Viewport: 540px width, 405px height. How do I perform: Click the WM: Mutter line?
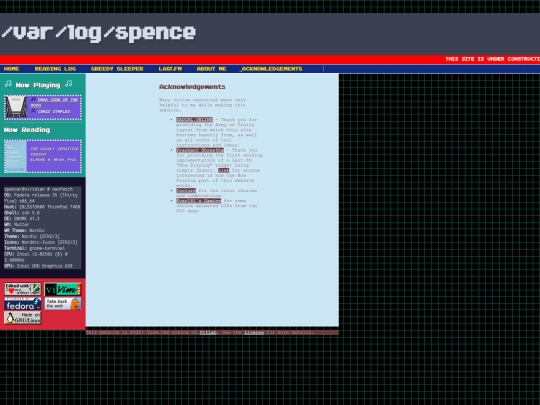pyautogui.click(x=17, y=224)
